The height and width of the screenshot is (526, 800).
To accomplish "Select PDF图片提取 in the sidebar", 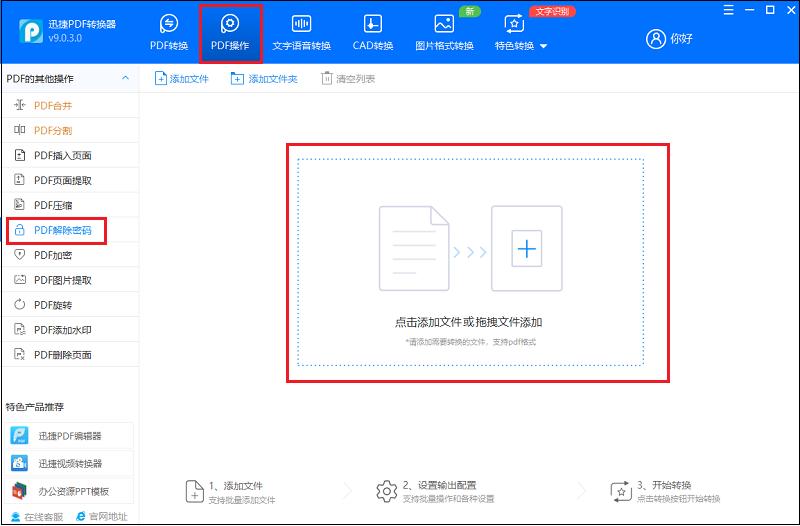I will click(x=70, y=280).
